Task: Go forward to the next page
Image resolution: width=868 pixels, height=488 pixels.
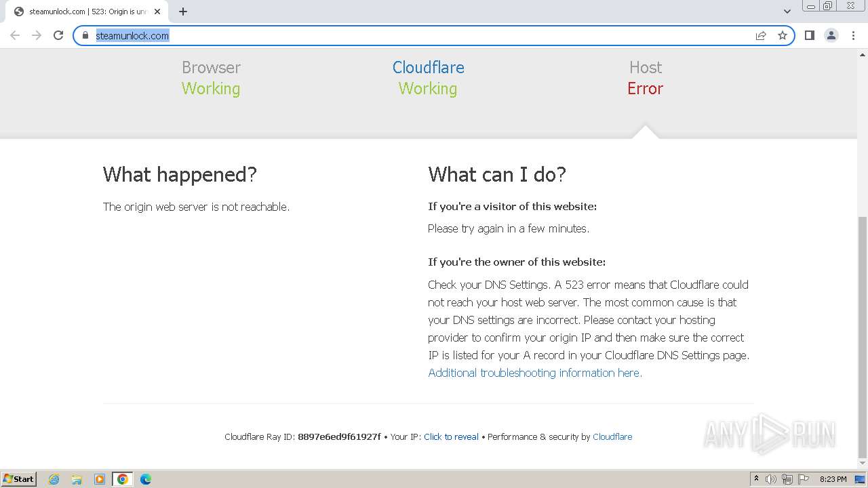Action: tap(37, 35)
